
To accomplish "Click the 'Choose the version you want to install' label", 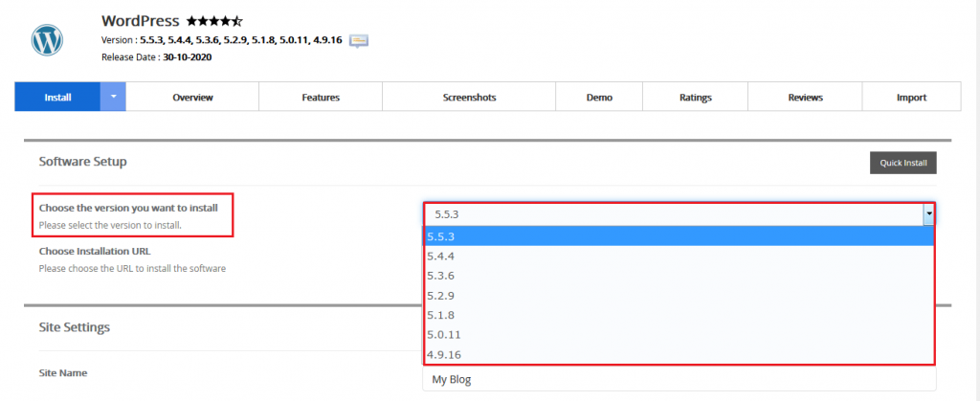I will click(128, 208).
